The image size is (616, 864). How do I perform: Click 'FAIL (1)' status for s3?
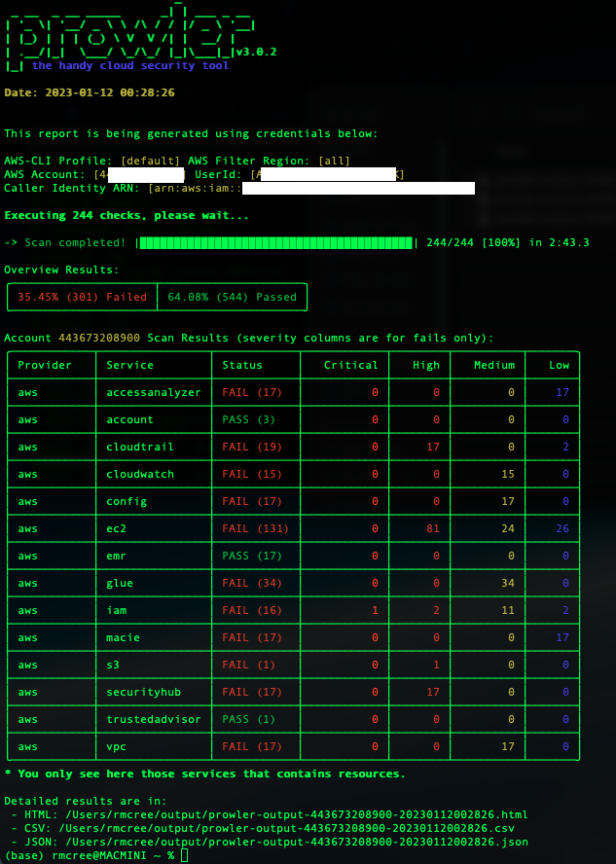(x=248, y=665)
